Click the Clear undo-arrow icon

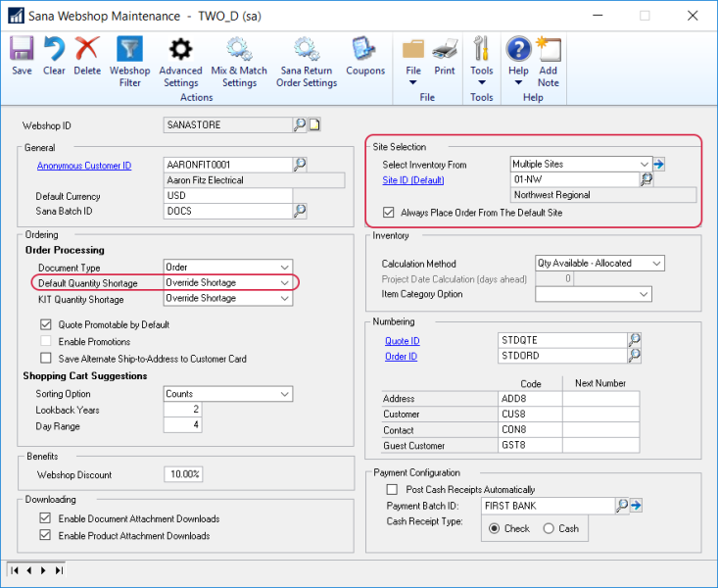(54, 49)
